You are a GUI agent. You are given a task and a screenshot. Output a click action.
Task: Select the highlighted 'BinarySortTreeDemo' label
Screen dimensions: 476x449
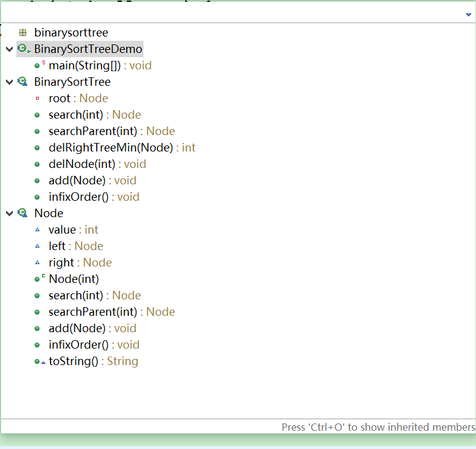88,49
